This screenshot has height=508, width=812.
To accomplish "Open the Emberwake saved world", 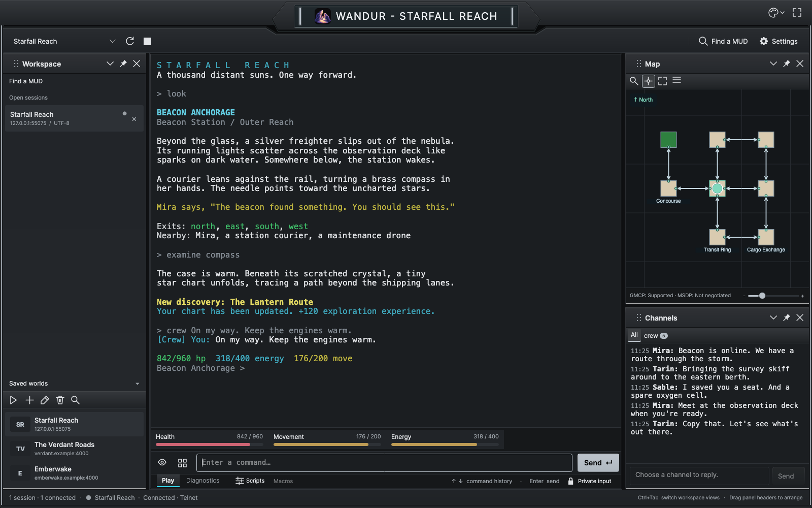I will pos(75,473).
